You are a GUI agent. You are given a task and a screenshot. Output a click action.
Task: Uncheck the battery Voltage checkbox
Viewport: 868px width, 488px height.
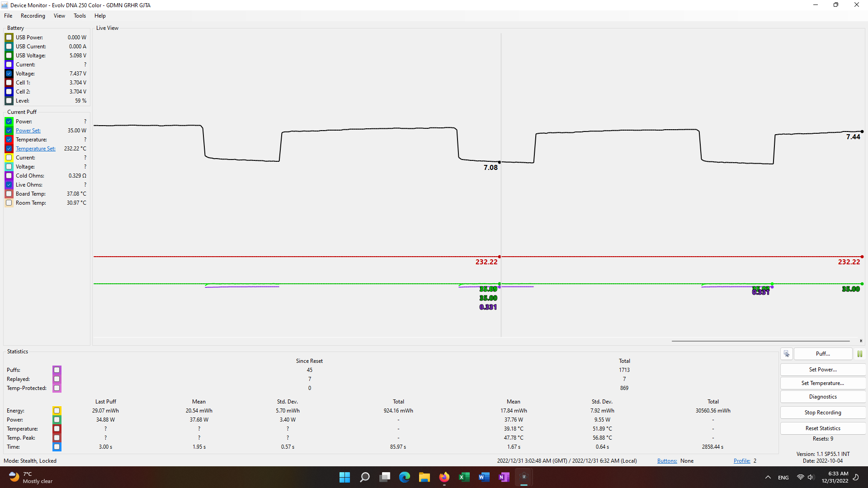point(9,74)
